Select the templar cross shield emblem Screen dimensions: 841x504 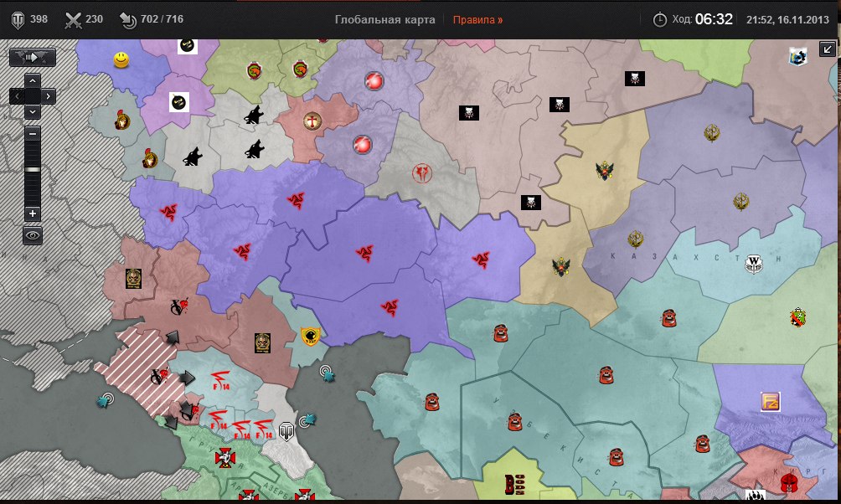tap(312, 121)
